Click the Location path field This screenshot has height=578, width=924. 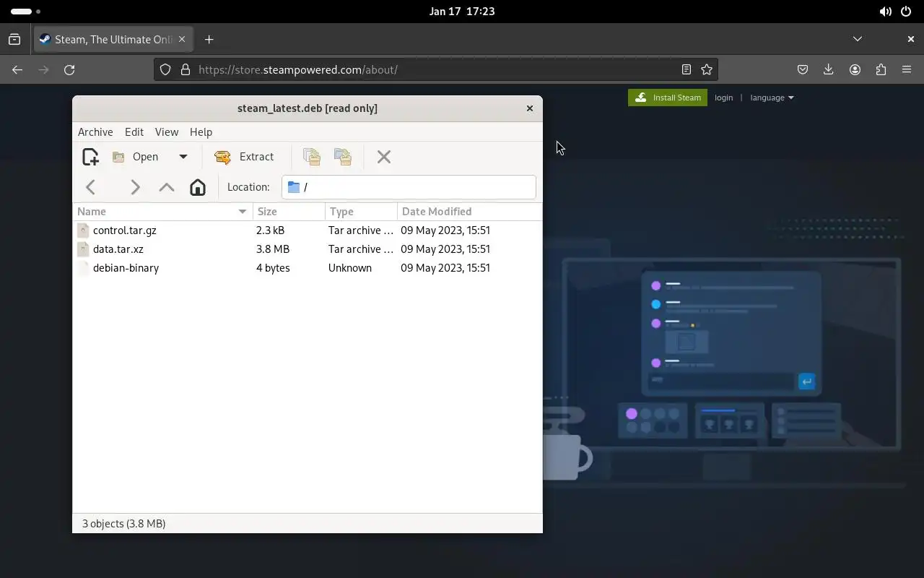[x=409, y=187]
